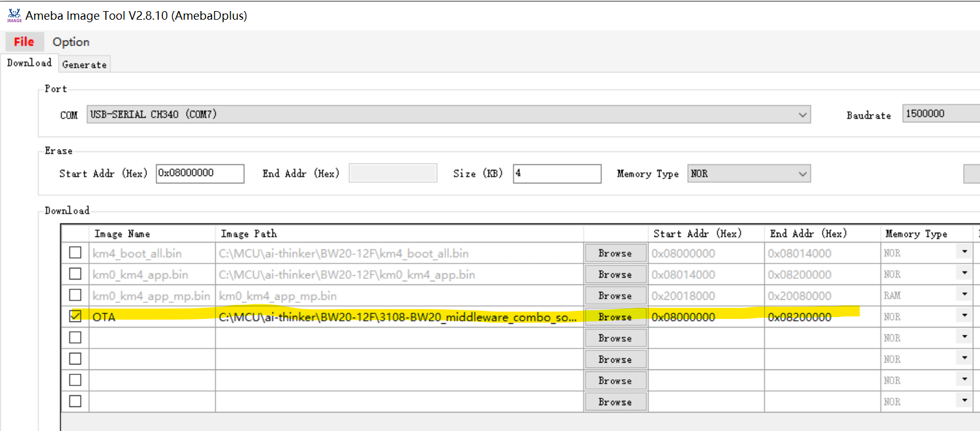Select the OTA row start address cell

pos(706,317)
